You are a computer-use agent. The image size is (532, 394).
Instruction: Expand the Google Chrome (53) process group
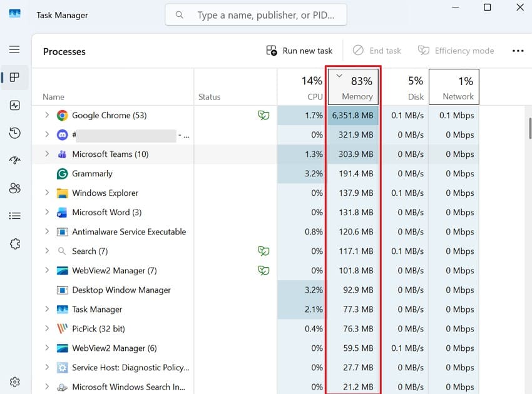point(47,115)
